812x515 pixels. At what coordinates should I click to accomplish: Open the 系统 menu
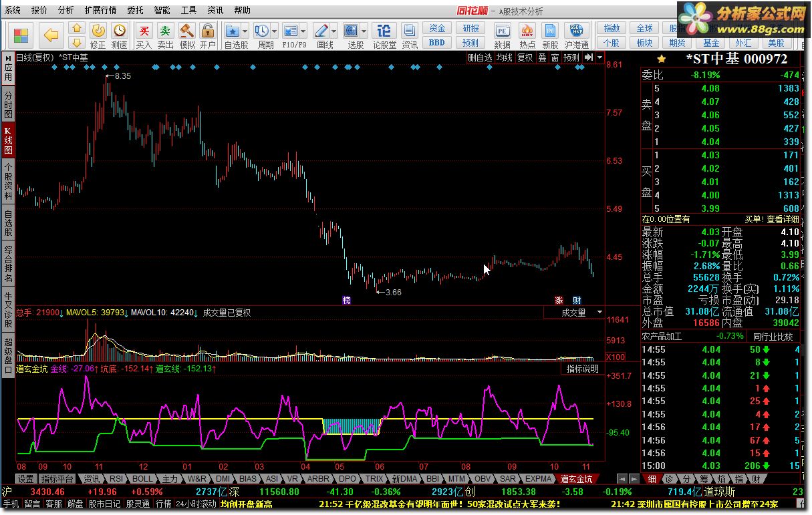click(13, 10)
